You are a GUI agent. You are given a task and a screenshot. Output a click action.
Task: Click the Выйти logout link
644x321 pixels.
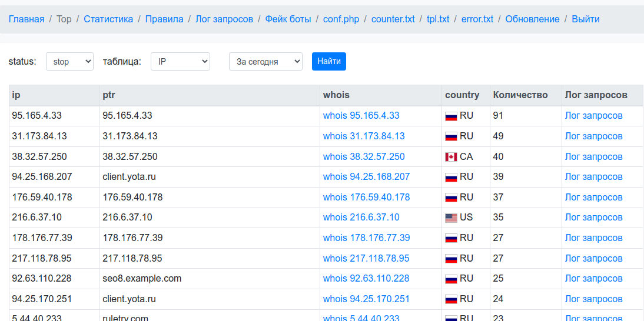(586, 19)
